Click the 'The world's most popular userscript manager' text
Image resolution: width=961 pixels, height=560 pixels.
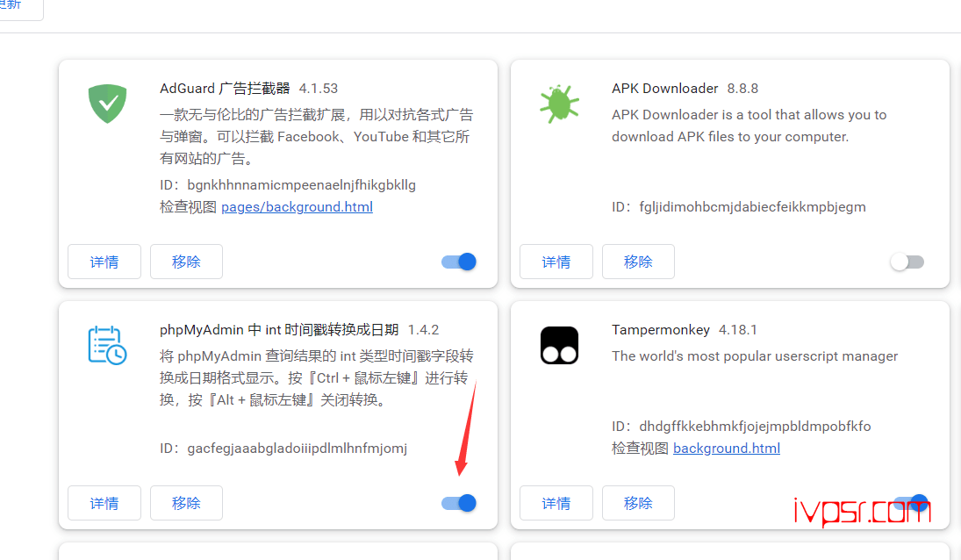[755, 356]
